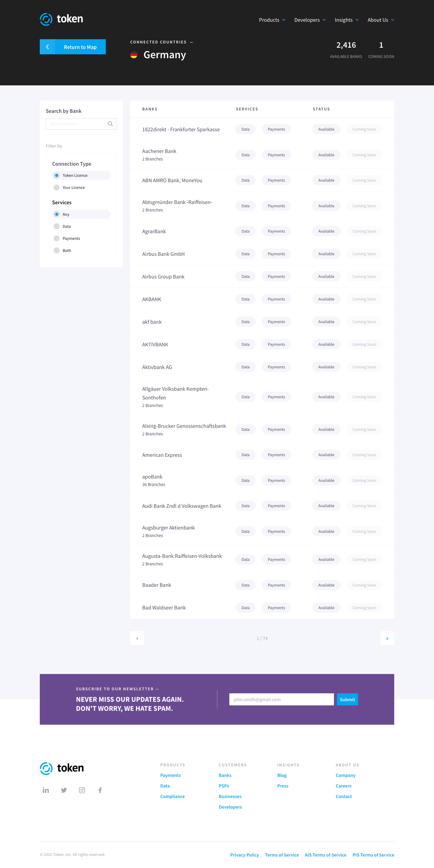Open the Compliance link in footer Products
This screenshot has width=434, height=868.
(172, 796)
